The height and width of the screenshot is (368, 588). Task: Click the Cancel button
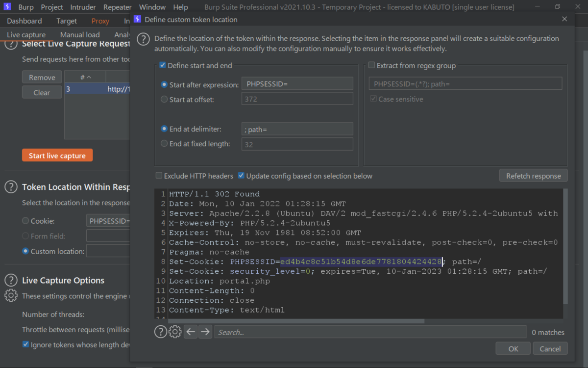(550, 348)
